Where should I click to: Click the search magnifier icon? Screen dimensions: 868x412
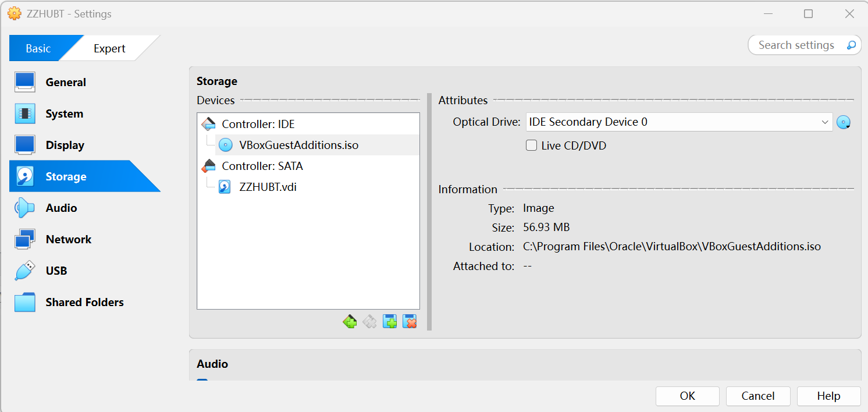click(851, 45)
